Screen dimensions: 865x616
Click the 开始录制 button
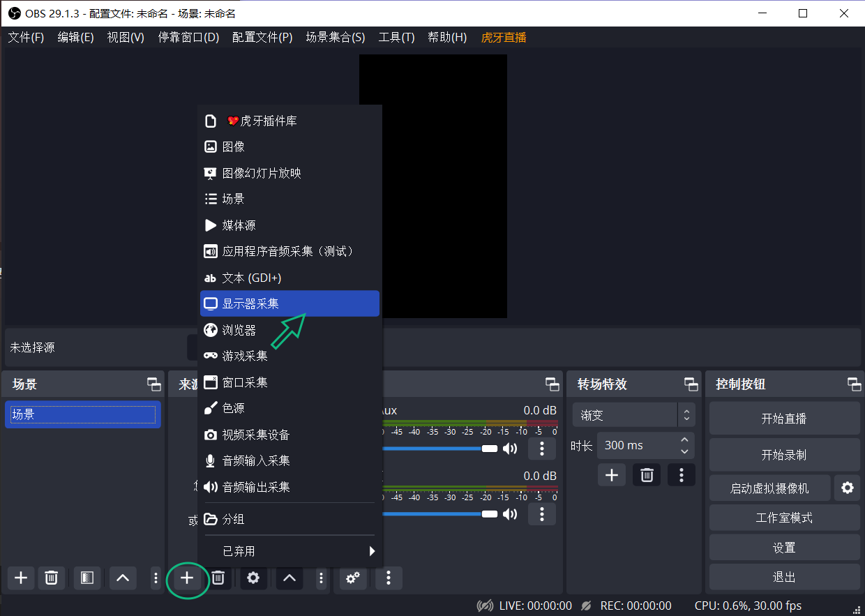[783, 455]
